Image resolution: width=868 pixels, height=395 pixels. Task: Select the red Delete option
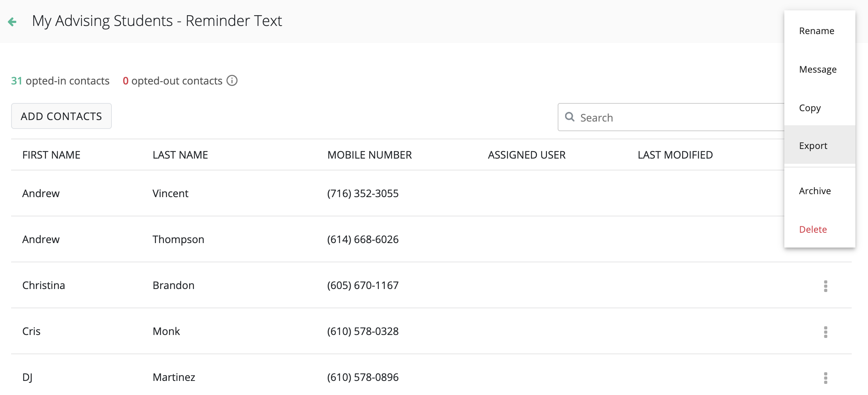[813, 229]
